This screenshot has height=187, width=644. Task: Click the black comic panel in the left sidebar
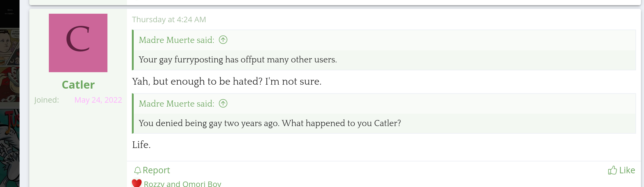[x=9, y=14]
